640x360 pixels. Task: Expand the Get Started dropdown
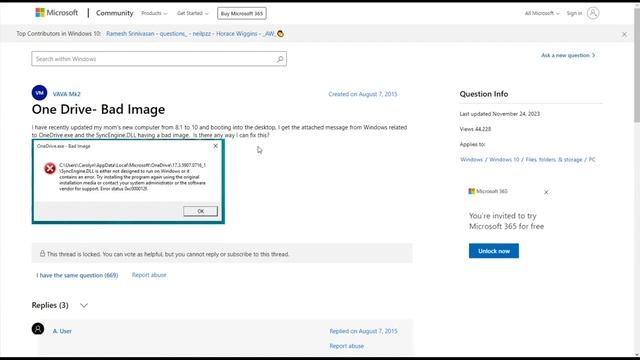pyautogui.click(x=192, y=13)
